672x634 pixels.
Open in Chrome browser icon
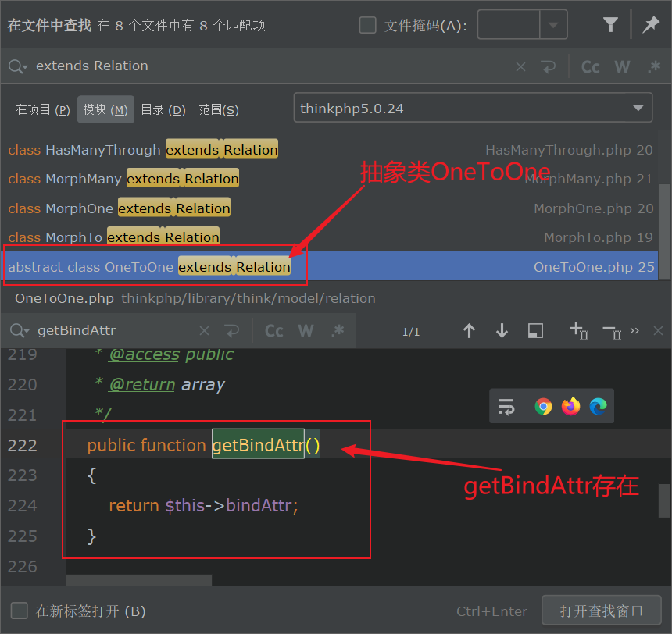pyautogui.click(x=543, y=406)
